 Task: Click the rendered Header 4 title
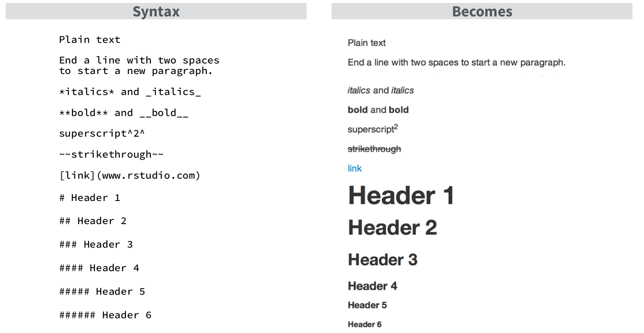click(372, 286)
